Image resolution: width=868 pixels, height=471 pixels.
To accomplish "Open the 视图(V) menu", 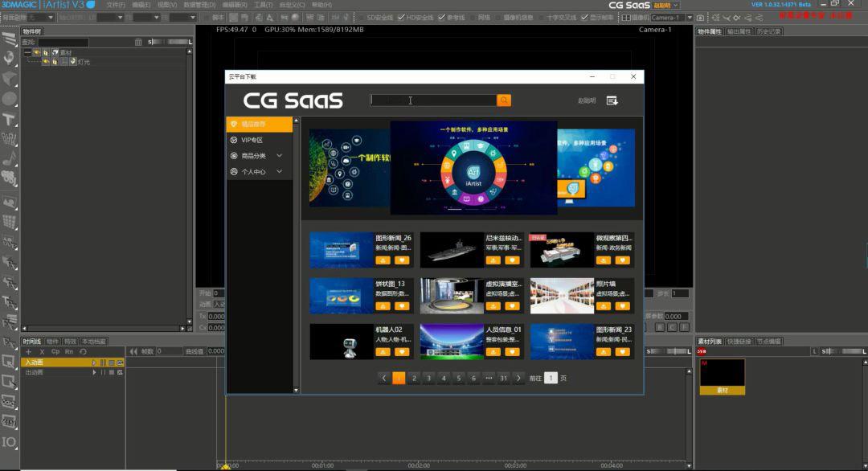I will [x=167, y=5].
